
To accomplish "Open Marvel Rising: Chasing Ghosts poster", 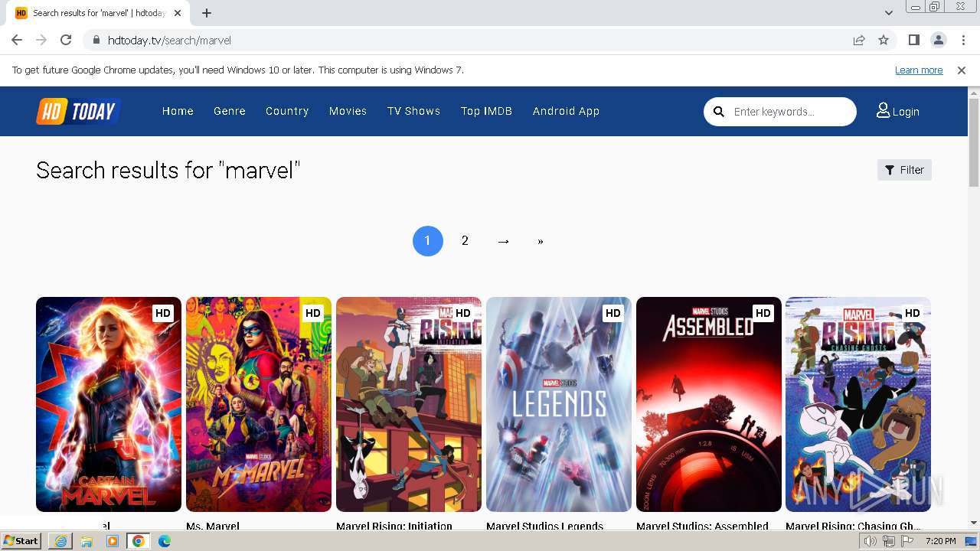I will tap(858, 404).
